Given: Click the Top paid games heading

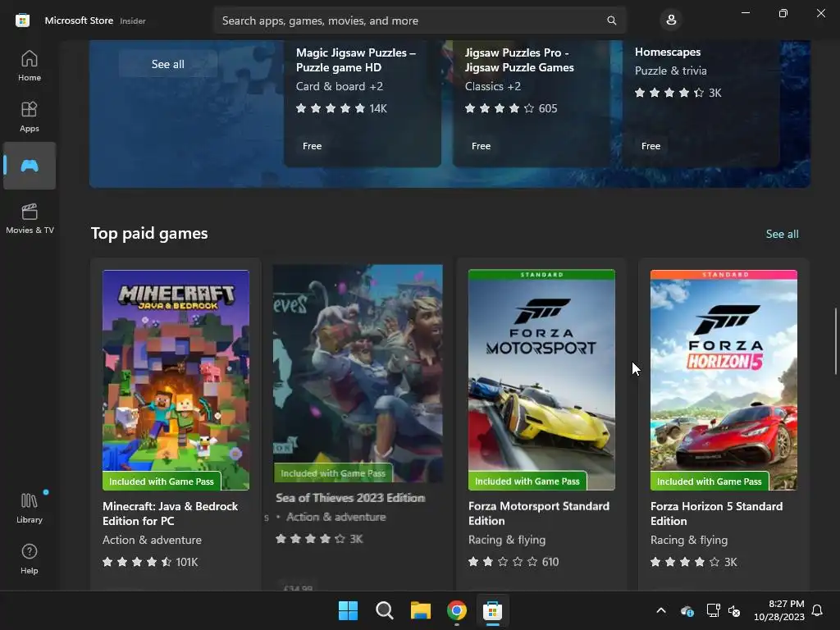Looking at the screenshot, I should (x=149, y=234).
